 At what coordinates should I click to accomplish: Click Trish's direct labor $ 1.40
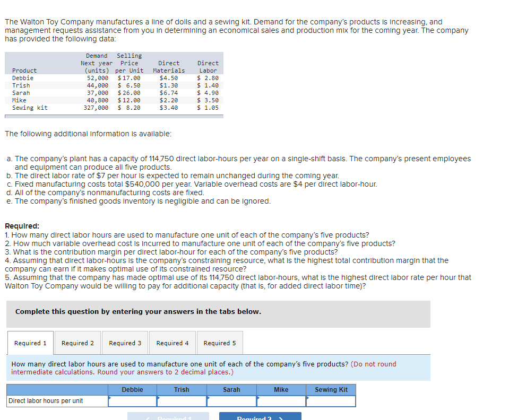pos(208,85)
